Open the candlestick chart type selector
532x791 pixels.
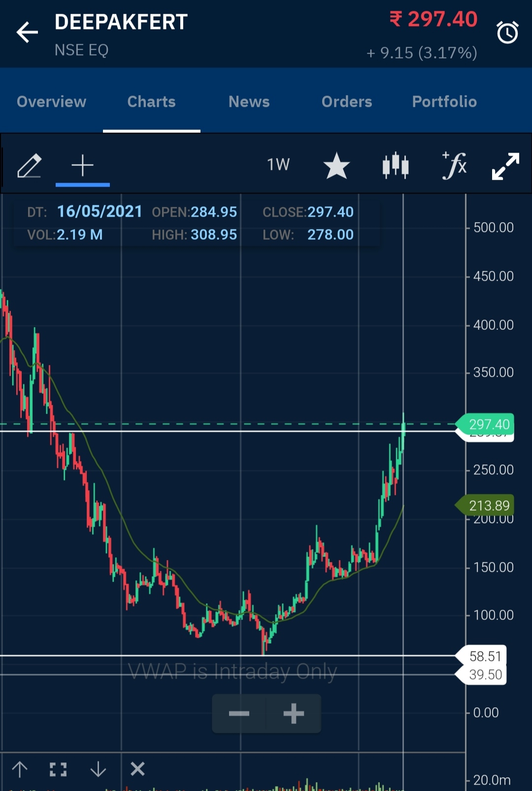point(396,165)
